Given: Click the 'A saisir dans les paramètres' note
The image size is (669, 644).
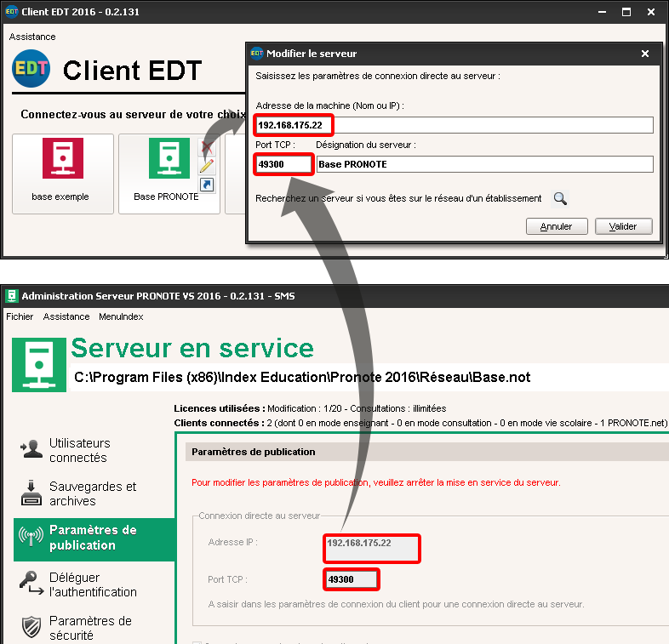Looking at the screenshot, I should click(396, 604).
